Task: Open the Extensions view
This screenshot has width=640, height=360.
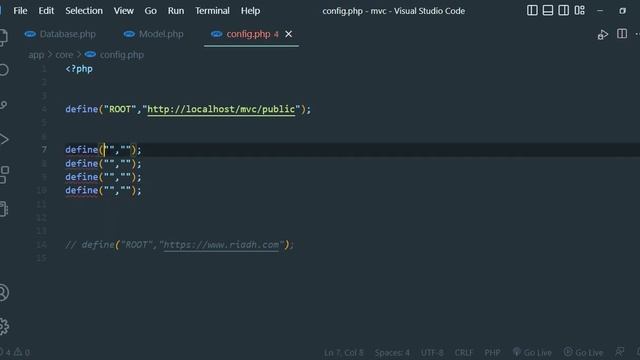Action: (4, 175)
